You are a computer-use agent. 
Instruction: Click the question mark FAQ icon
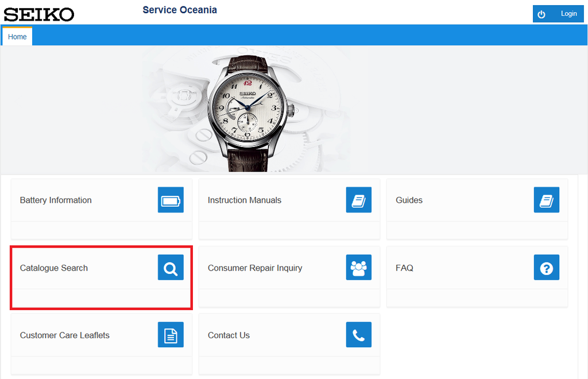pos(546,268)
